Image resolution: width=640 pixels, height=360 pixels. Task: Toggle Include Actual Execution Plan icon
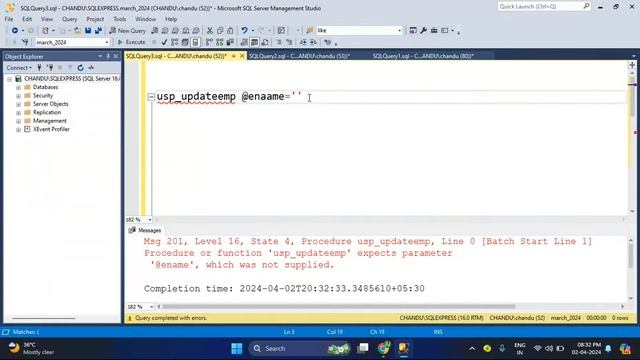point(209,42)
